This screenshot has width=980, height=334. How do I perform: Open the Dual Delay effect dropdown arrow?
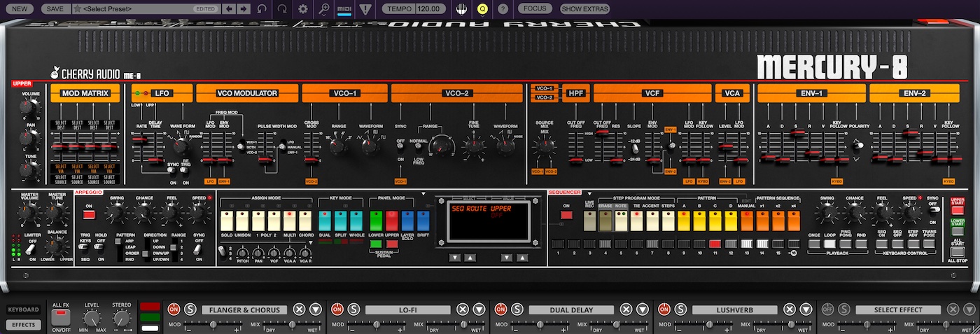[643, 309]
